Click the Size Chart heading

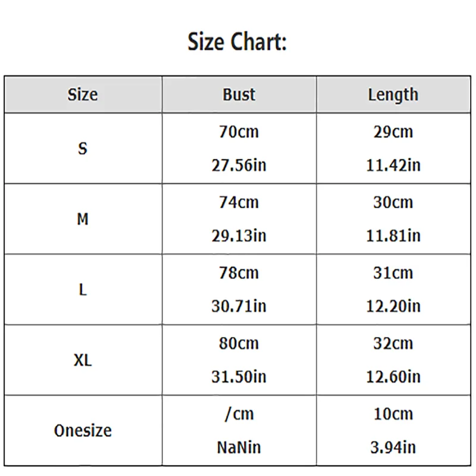click(x=237, y=43)
